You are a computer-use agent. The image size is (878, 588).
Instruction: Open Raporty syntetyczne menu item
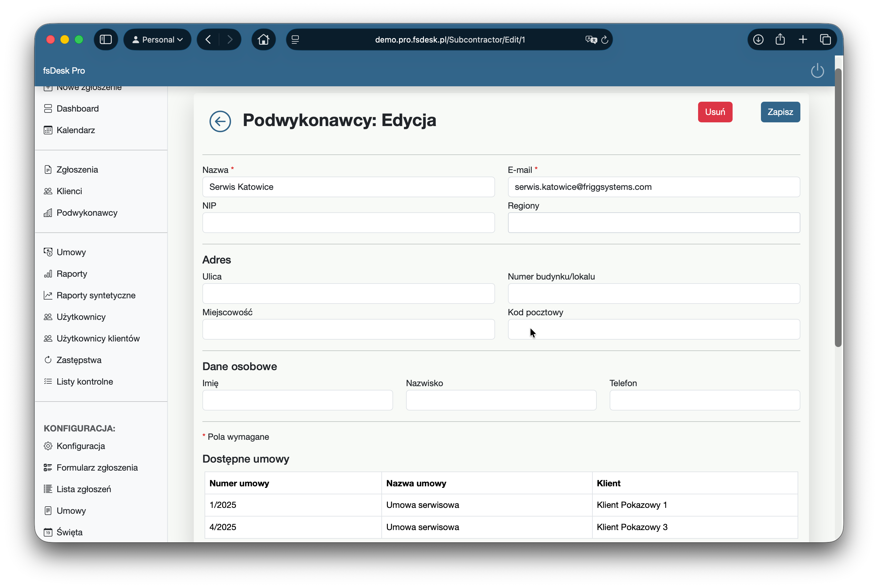coord(96,295)
